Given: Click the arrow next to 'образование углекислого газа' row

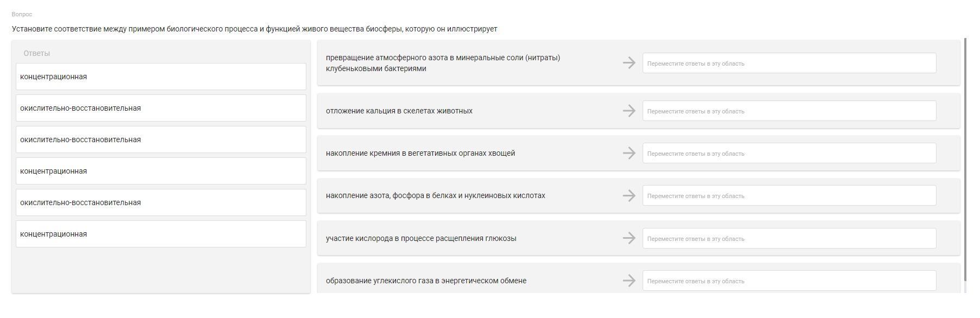Looking at the screenshot, I should 629,281.
